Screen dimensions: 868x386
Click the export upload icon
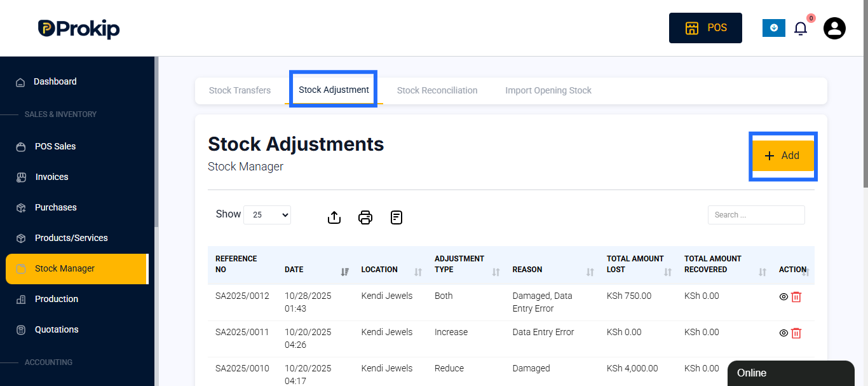click(x=334, y=217)
